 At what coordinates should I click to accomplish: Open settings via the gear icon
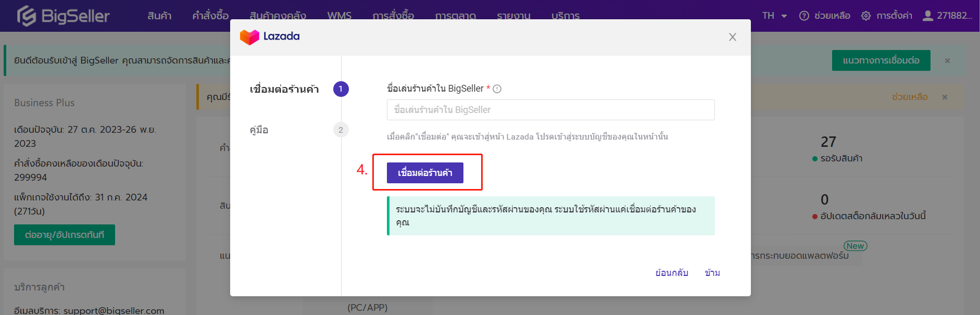click(x=866, y=16)
